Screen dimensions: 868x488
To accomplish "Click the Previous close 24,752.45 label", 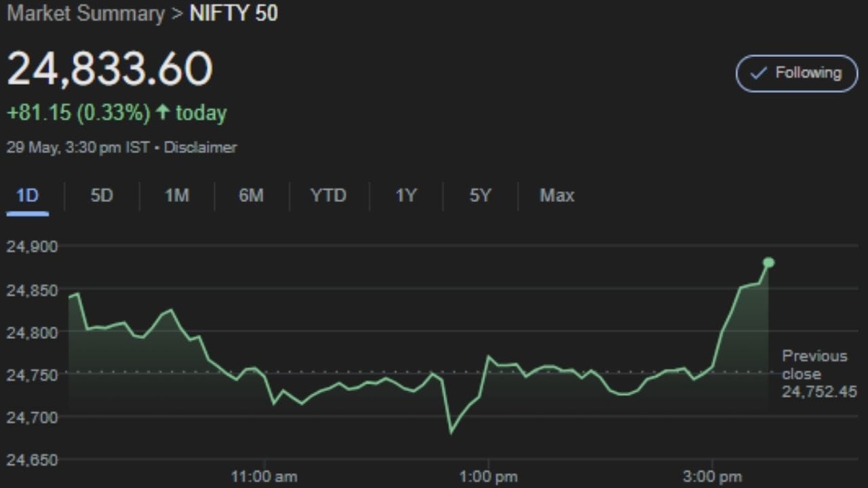I will (817, 373).
